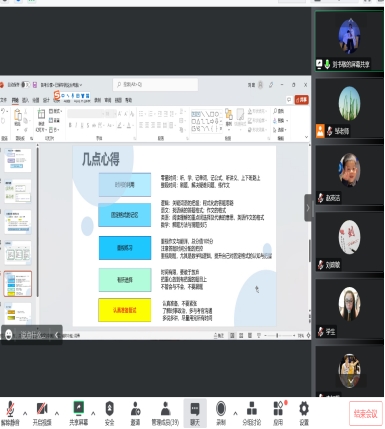Open the Manage Members (39) panel

click(x=165, y=413)
